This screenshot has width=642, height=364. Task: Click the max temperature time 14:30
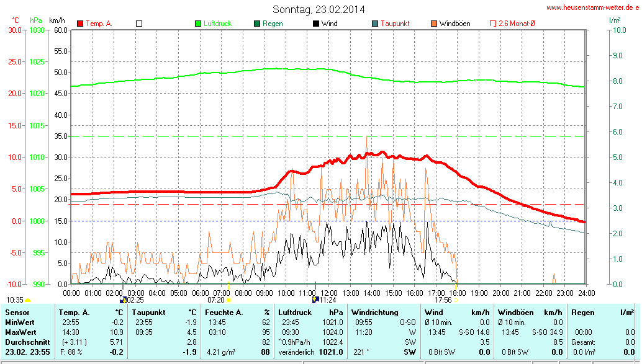[70, 332]
